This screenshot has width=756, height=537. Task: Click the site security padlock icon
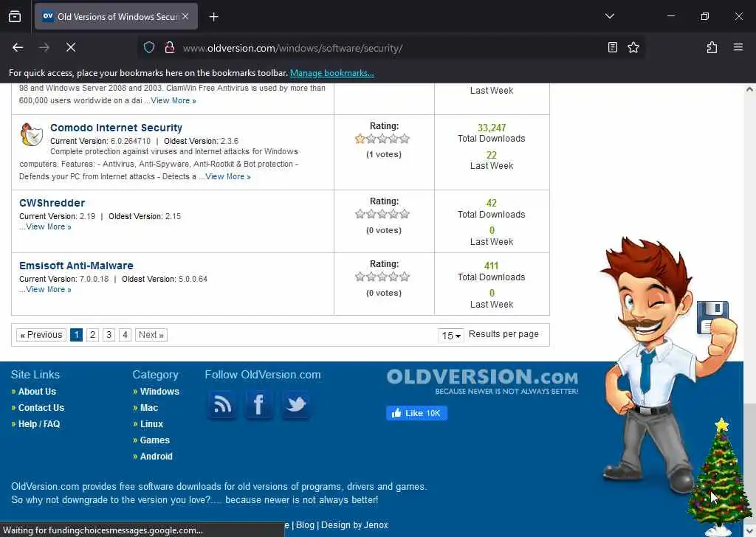point(170,47)
